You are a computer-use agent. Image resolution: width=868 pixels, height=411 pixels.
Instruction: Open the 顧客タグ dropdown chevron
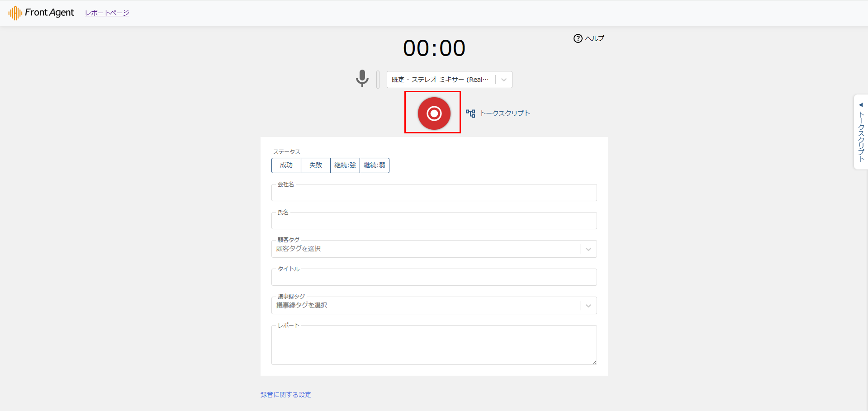point(588,249)
